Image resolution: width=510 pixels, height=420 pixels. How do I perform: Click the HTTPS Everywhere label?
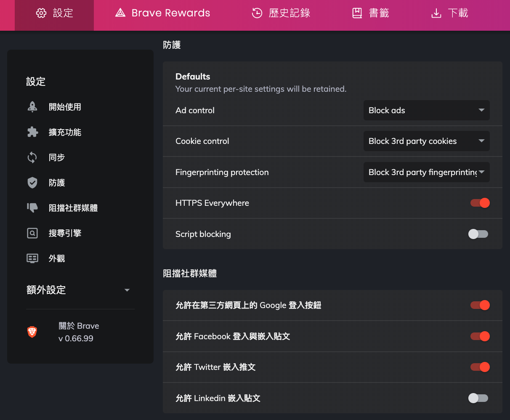(x=212, y=203)
